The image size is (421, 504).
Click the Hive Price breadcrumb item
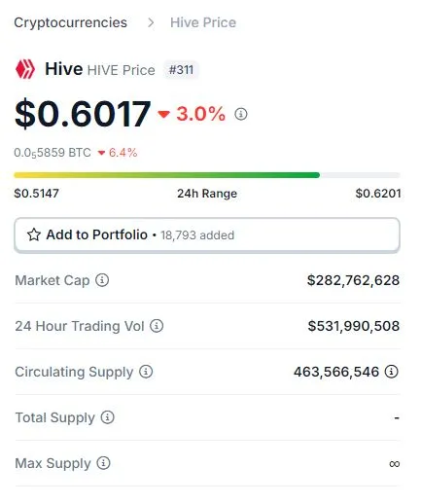click(203, 22)
